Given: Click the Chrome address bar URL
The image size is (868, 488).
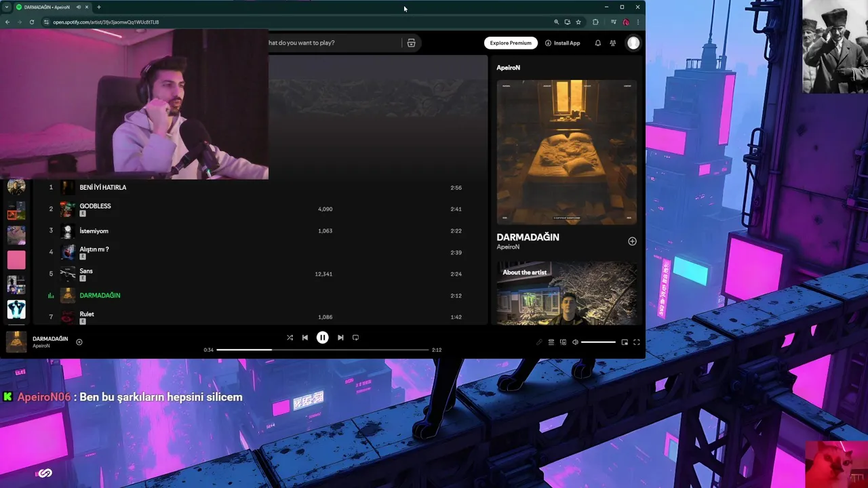Looking at the screenshot, I should [106, 22].
